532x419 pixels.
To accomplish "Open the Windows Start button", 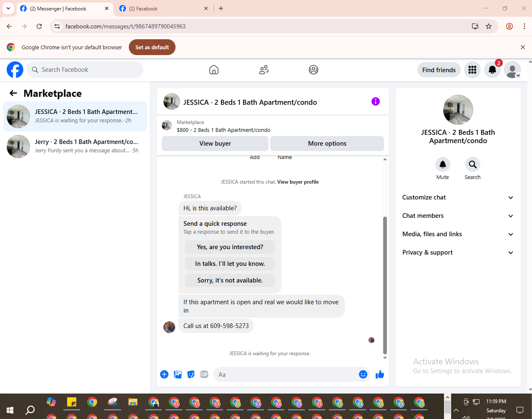I will click(10, 410).
